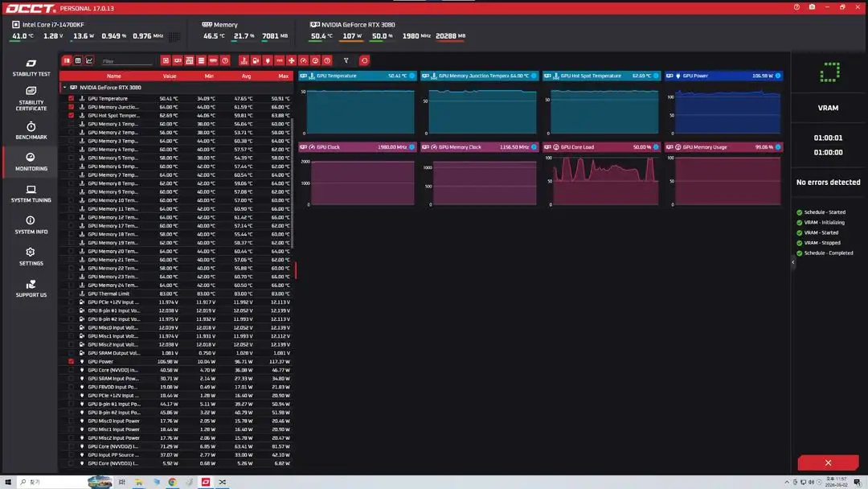
Task: Click the red close test results button
Action: pos(828,462)
